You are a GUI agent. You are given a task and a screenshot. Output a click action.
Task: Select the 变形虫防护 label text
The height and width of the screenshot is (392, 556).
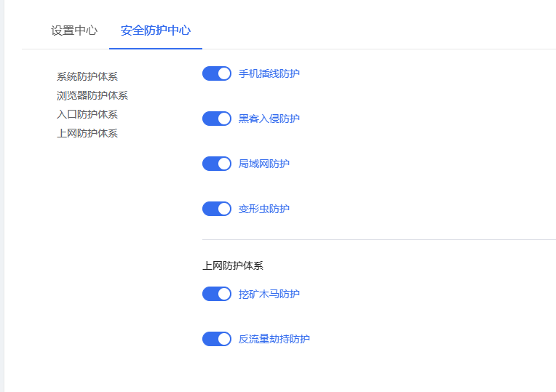[264, 209]
